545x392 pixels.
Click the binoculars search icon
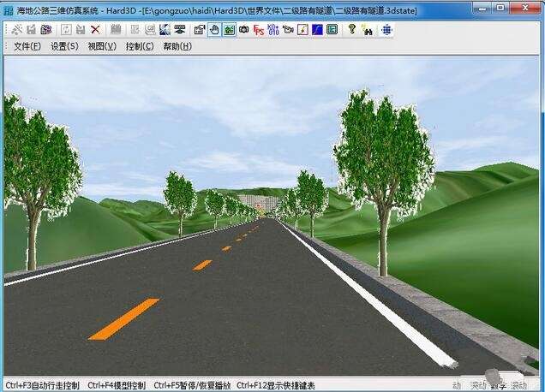tap(367, 30)
